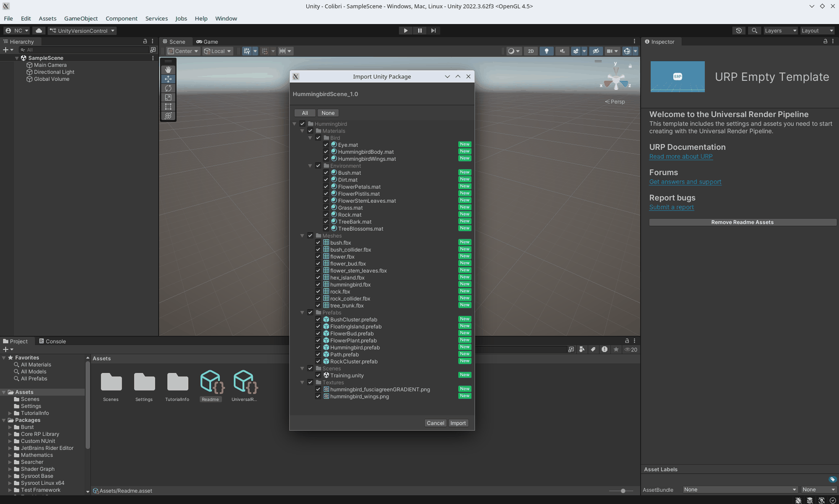Screen dimensions: 839x504
Task: Collapse the Environment materials folder
Action: (x=310, y=166)
